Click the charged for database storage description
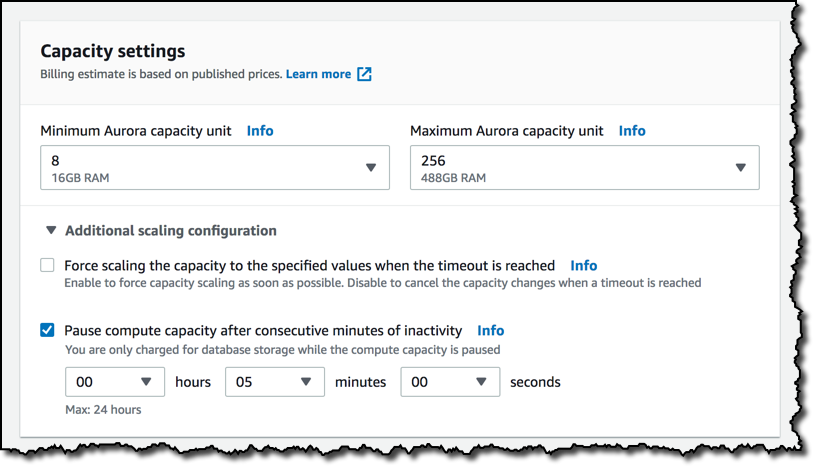The width and height of the screenshot is (813, 466). click(x=283, y=350)
